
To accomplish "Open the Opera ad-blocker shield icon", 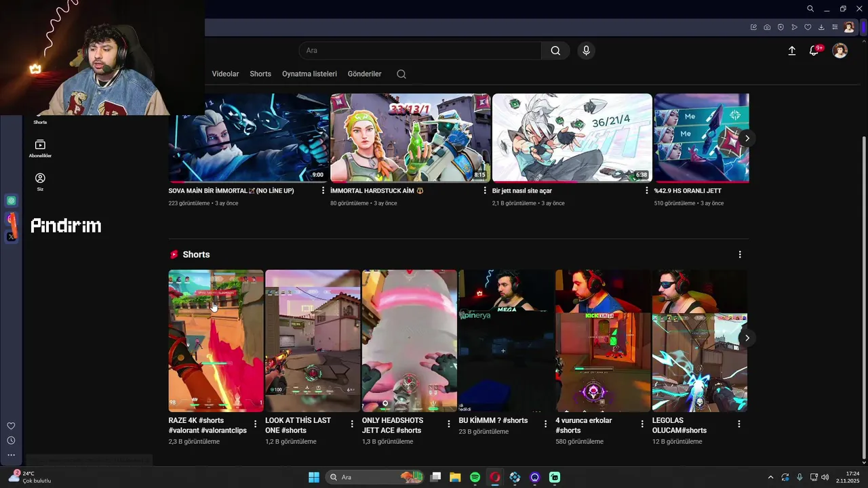I will pos(781,27).
